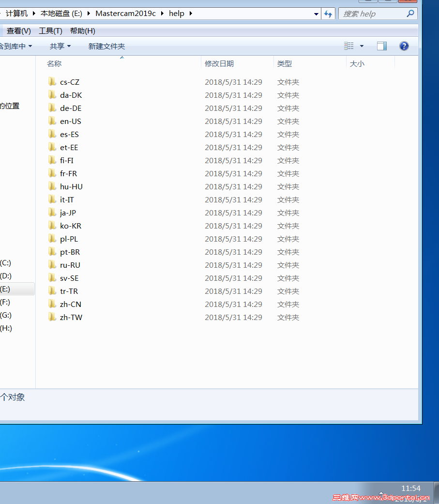Select the fr-FR folder icon
The width and height of the screenshot is (439, 504).
52,173
